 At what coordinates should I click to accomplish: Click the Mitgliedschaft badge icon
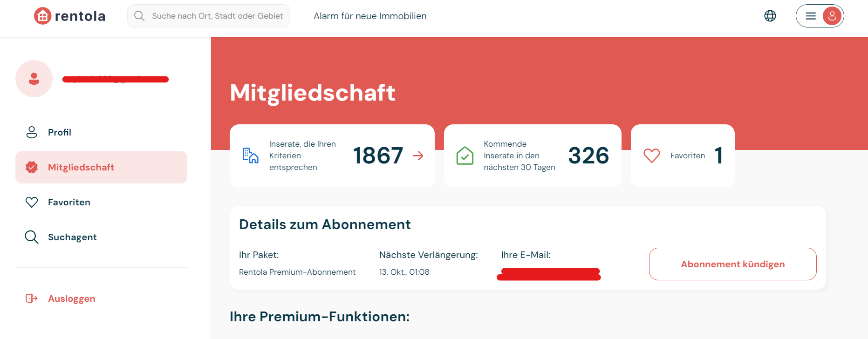tap(32, 167)
